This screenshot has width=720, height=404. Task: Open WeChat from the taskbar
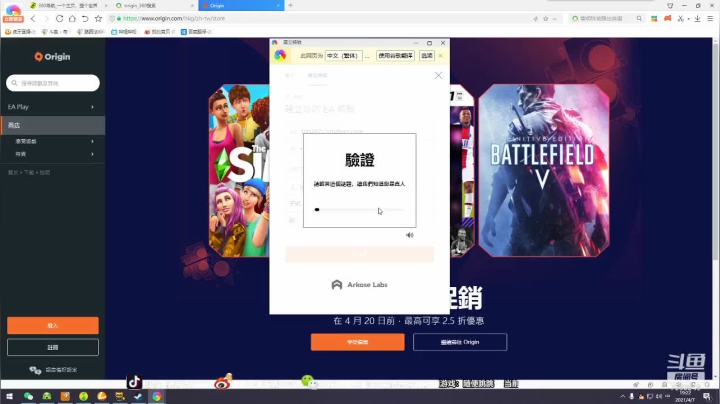tap(28, 396)
